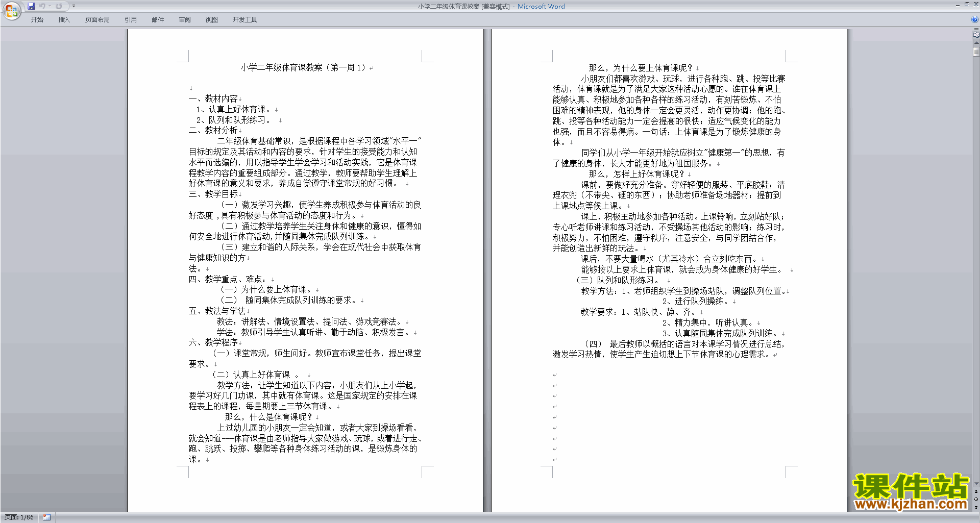This screenshot has width=980, height=523.
Task: Select the 开发工具 tab
Action: 244,19
